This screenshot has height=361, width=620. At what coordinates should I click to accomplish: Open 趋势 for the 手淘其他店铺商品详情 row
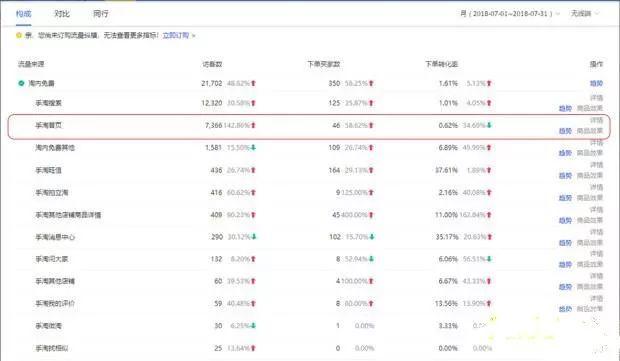pyautogui.click(x=565, y=220)
